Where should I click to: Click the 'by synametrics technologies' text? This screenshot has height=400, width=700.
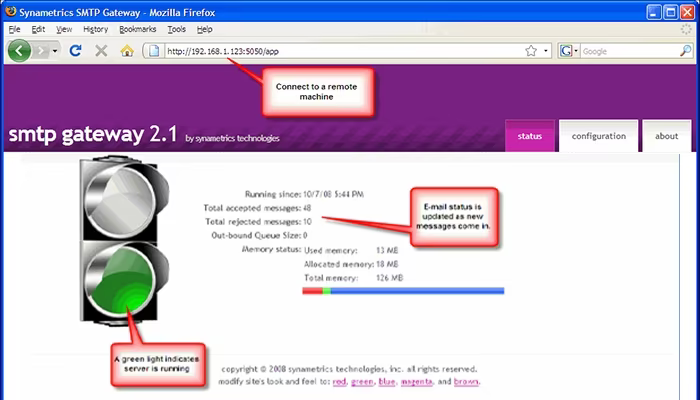pos(232,138)
